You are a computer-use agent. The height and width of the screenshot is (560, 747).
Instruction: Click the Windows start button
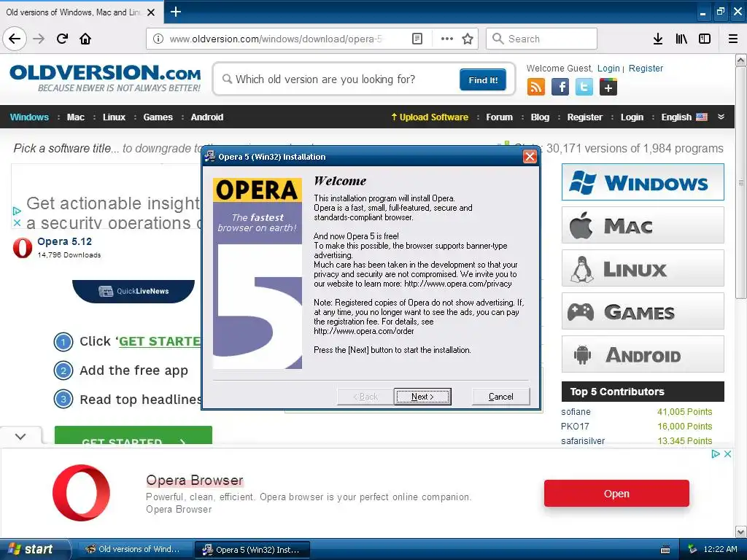34,549
